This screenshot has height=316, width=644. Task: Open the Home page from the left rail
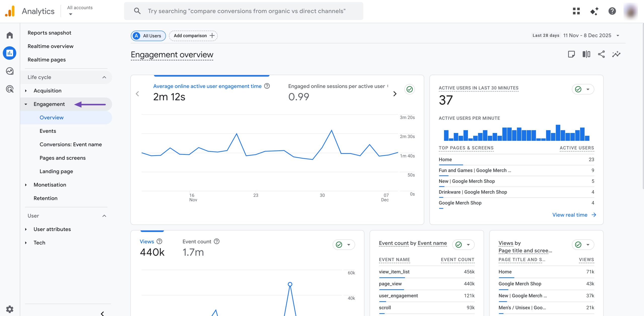point(9,35)
